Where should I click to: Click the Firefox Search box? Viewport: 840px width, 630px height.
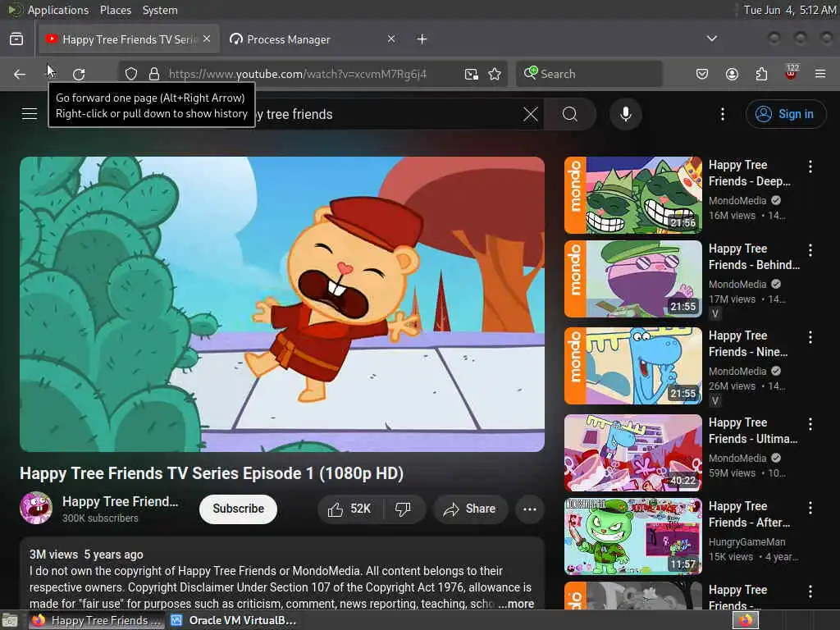(x=589, y=74)
